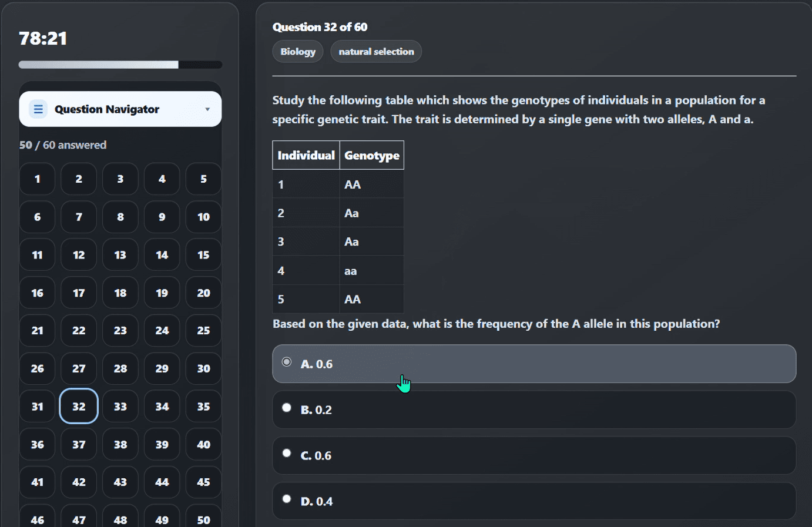Collapse the Question Navigator dropdown arrow
This screenshot has height=527, width=812.
[x=207, y=109]
